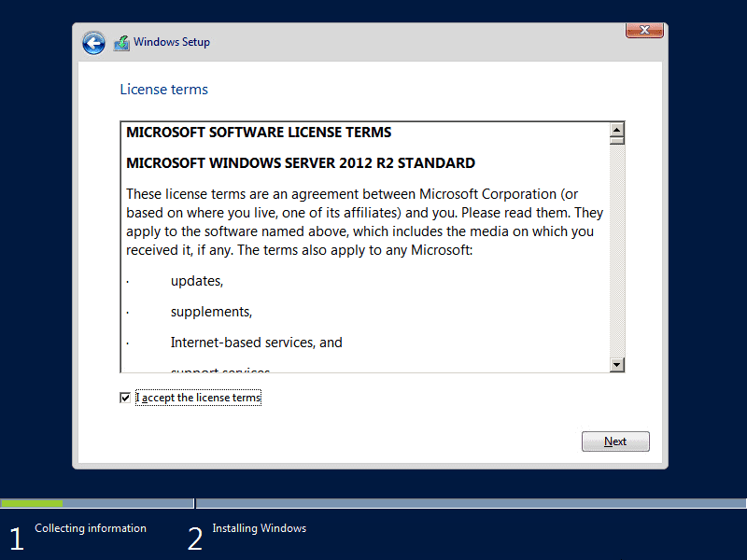Click the scrollbar down arrow

[x=617, y=364]
